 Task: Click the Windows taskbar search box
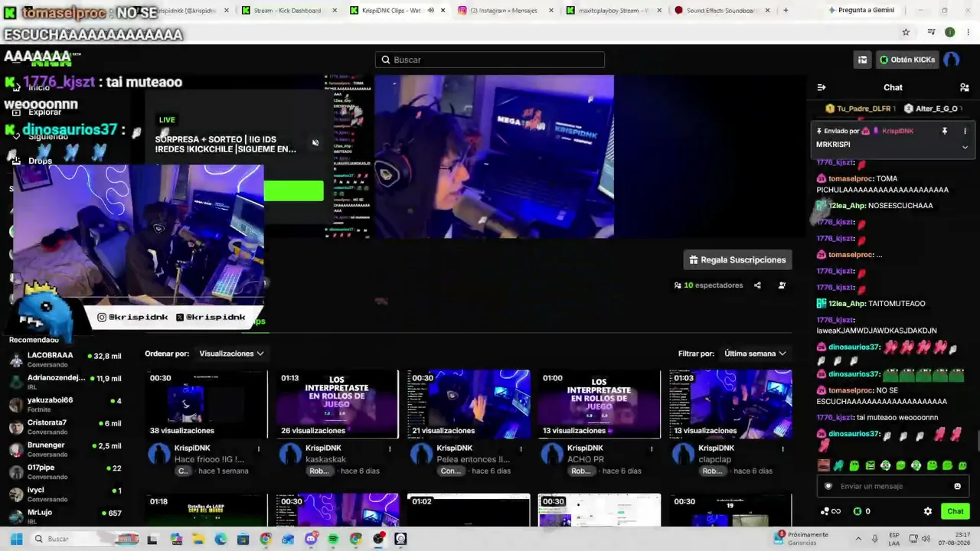pyautogui.click(x=84, y=539)
